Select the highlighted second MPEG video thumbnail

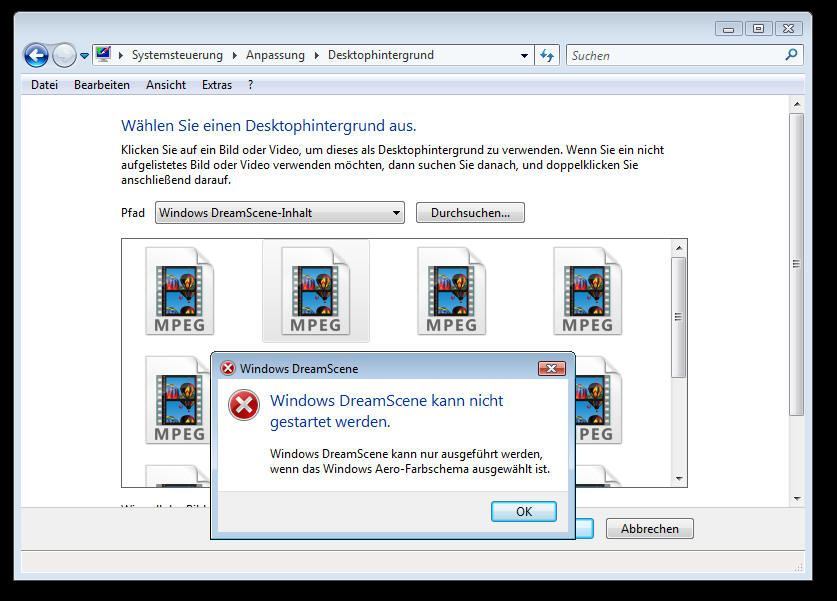coord(315,291)
